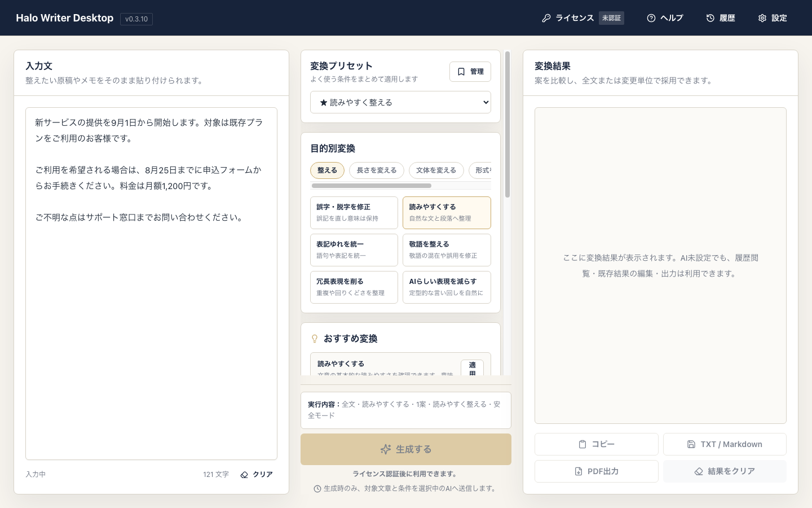Click the 121 文字 character count

(216, 475)
